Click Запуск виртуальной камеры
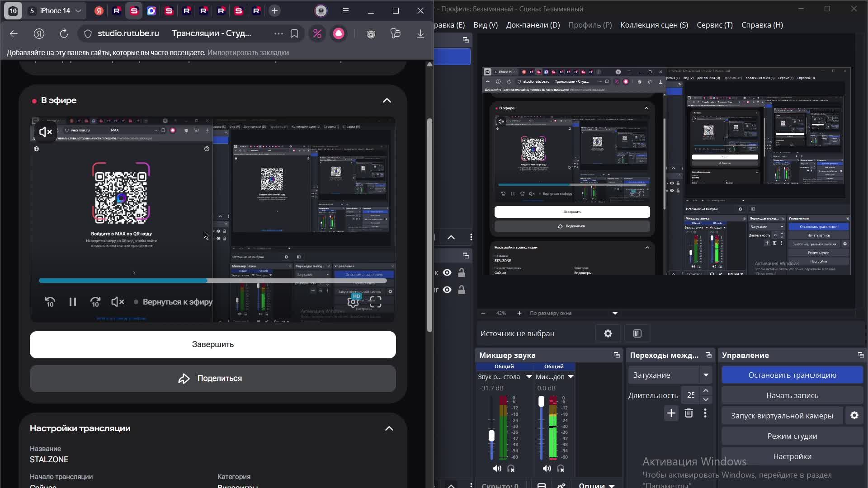 pos(782,416)
